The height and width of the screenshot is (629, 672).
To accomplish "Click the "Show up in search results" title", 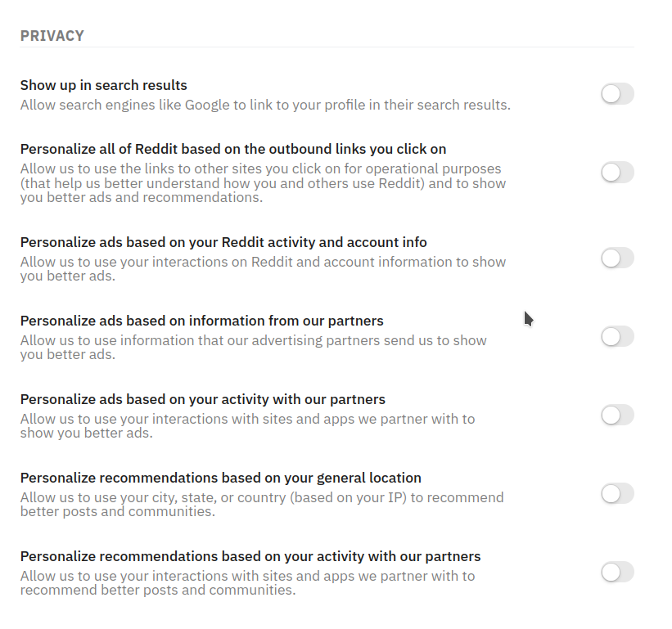I will [x=104, y=85].
